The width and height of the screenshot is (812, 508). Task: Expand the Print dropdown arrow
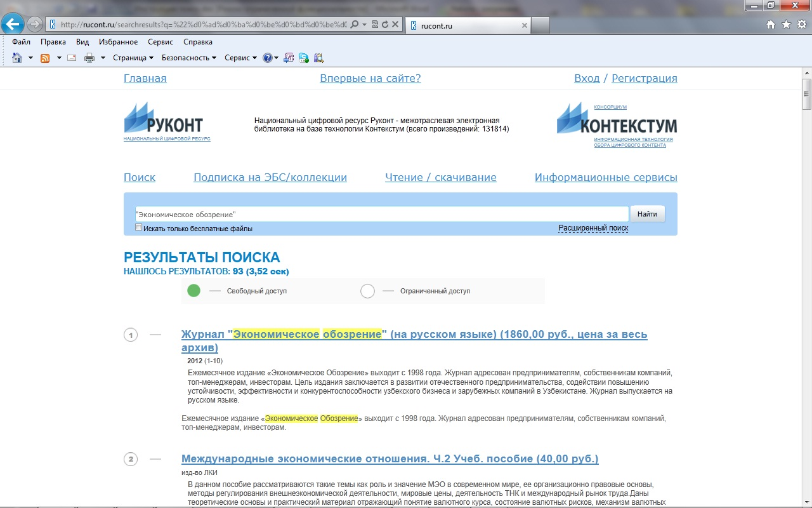pos(103,58)
